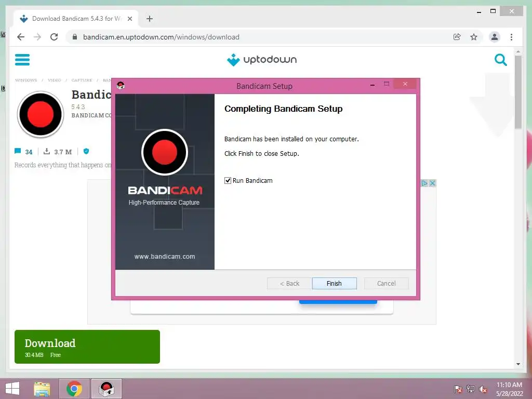Click the WINDOWS breadcrumb link
The image size is (532, 399).
(26, 80)
